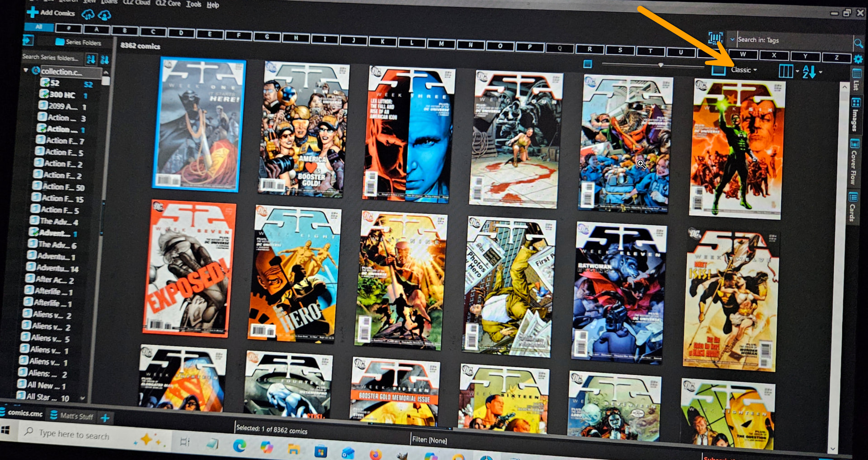Select the 52 Week Three comic cover
868x460 pixels.
(x=409, y=134)
